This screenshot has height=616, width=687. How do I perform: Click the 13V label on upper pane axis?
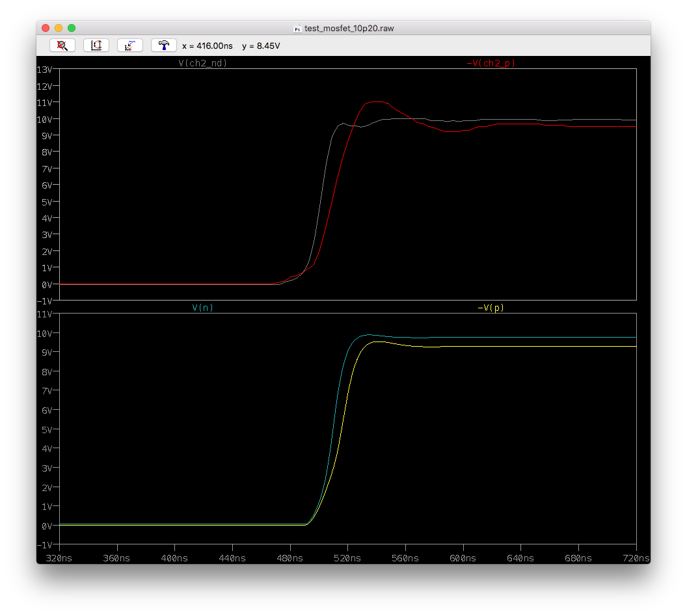tap(44, 70)
